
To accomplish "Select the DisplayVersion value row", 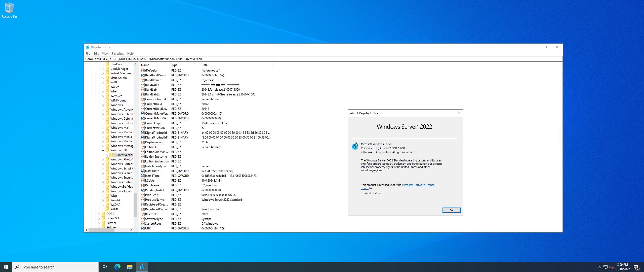I will (206, 142).
